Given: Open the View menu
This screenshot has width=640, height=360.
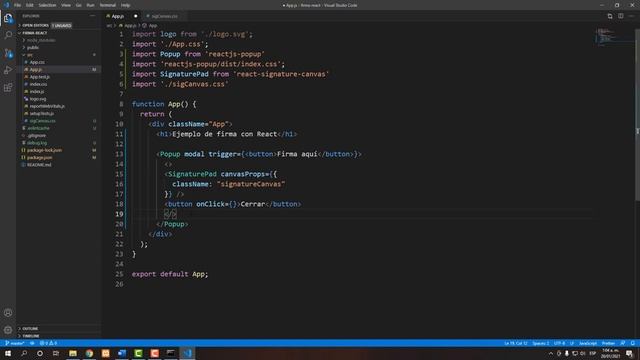Looking at the screenshot, I should pos(66,5).
